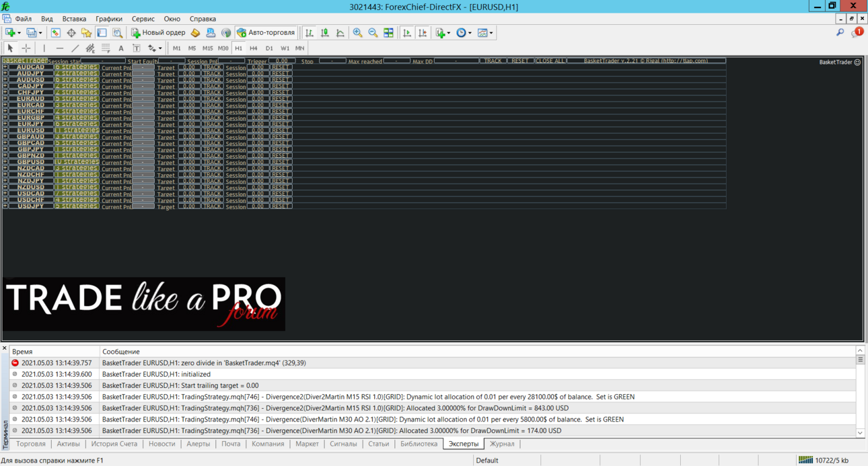
Task: Switch chart to bar chart
Action: [x=310, y=32]
